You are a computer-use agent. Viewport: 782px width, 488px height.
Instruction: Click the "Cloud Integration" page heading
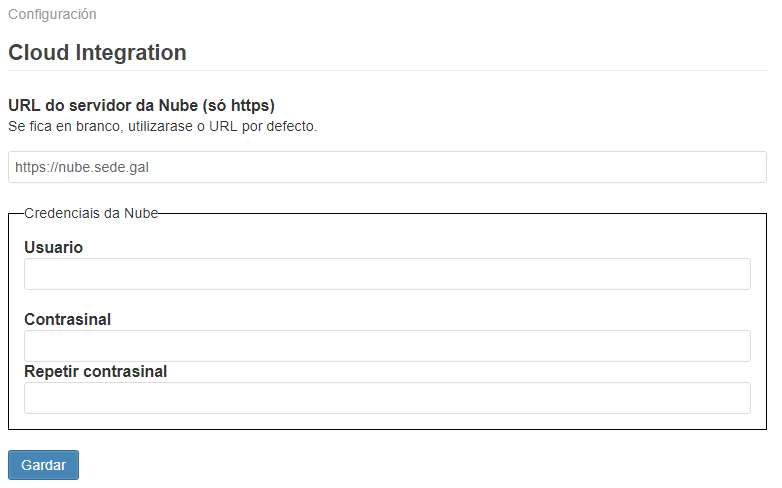tap(97, 52)
